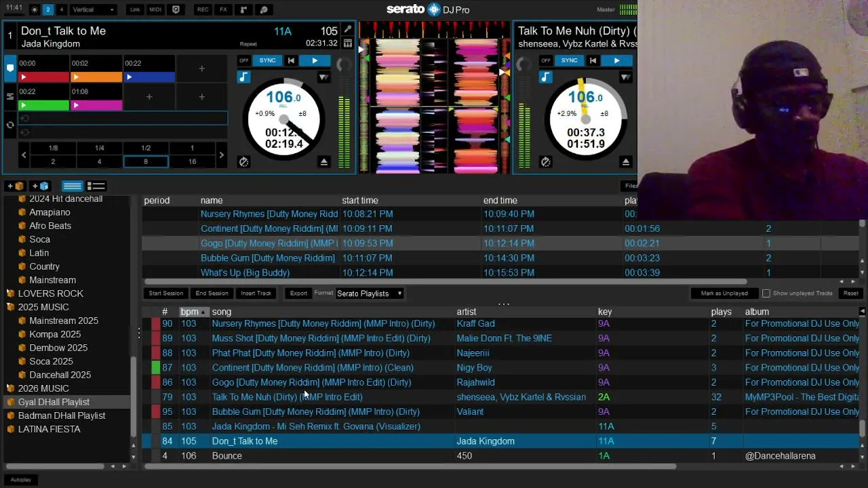Open the deck 1 beat grid icon below the pencil
The width and height of the screenshot is (868, 488).
coord(348,43)
